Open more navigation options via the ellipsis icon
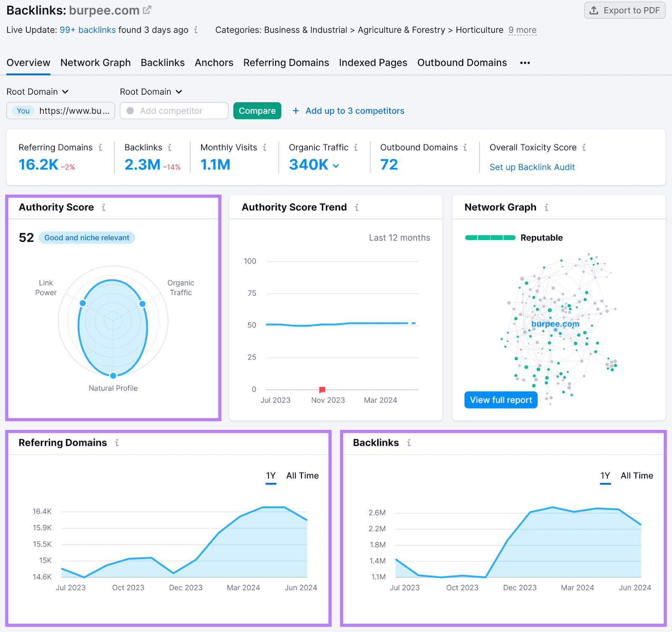The width and height of the screenshot is (672, 632). [x=525, y=63]
